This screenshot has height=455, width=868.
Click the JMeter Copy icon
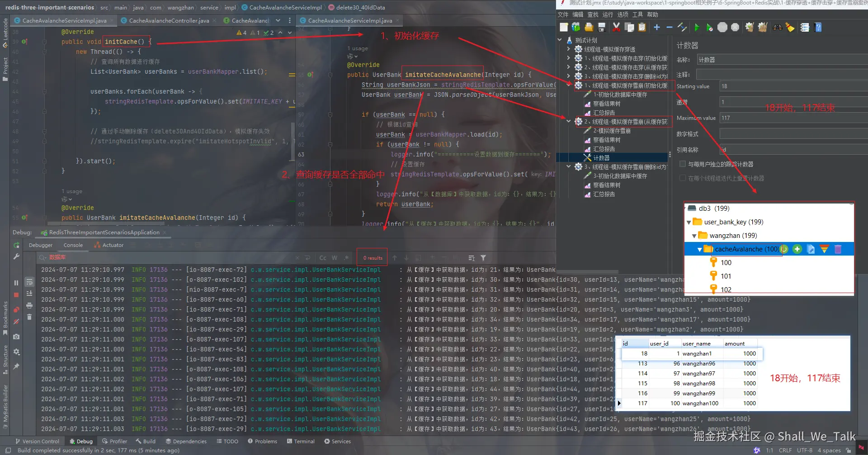[629, 27]
